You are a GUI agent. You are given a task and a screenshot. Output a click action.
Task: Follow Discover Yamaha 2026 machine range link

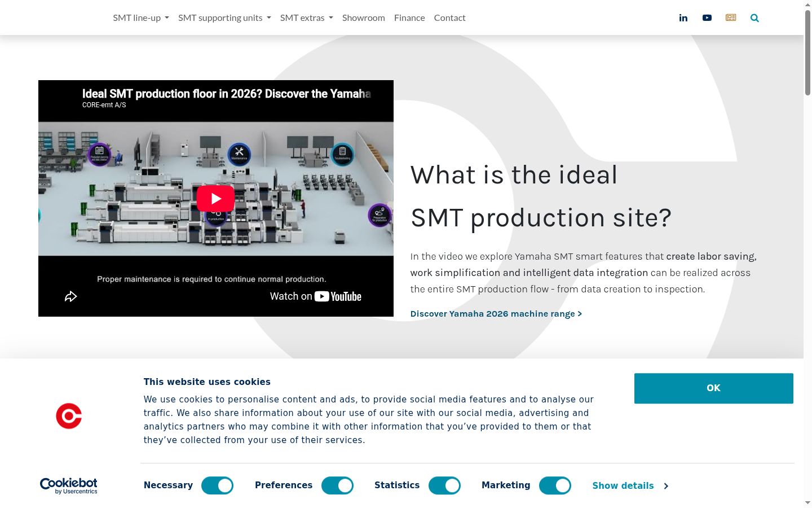[496, 314]
